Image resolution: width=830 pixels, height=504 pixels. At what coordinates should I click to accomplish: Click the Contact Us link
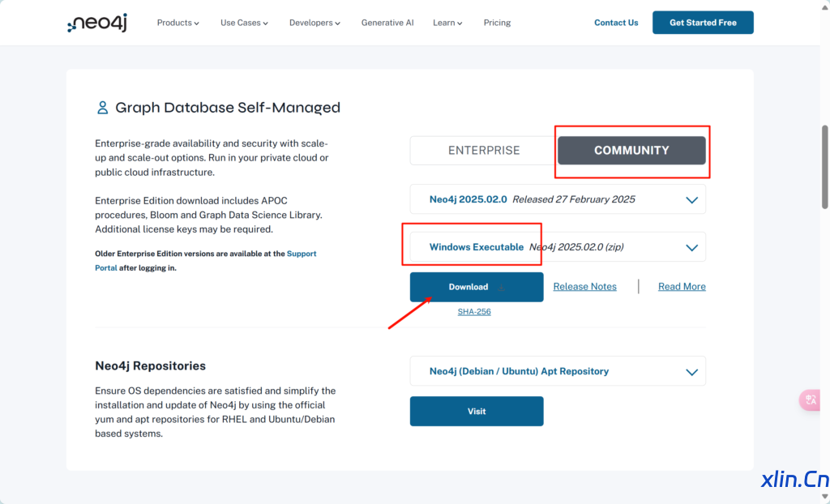click(x=616, y=23)
